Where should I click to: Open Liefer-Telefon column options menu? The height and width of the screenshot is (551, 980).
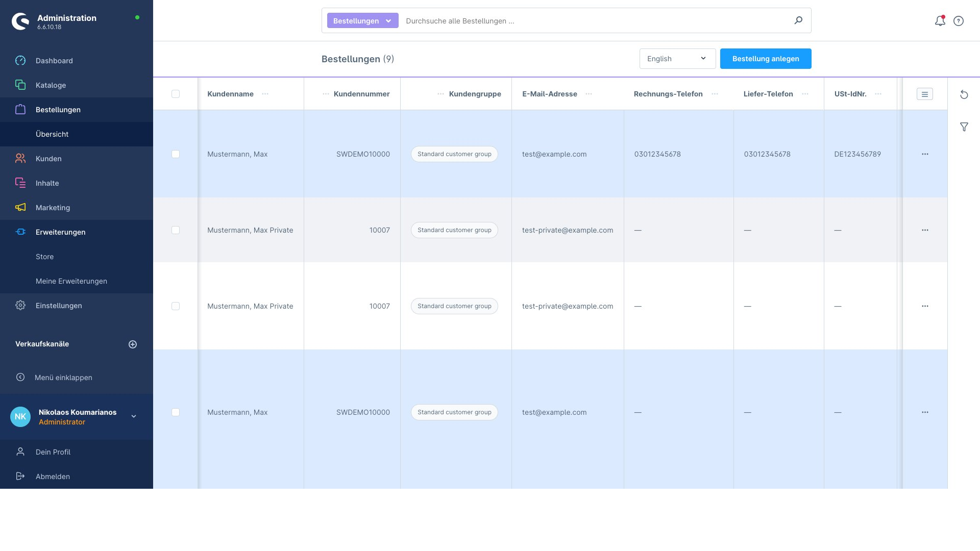tap(805, 94)
